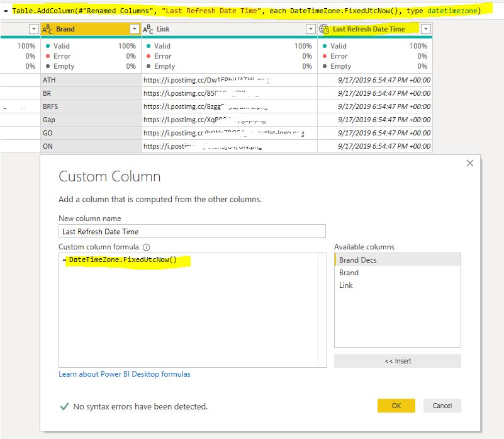Viewport: 504px width, 439px height.
Task: Click the Link cell in the ATH row
Action: click(229, 80)
